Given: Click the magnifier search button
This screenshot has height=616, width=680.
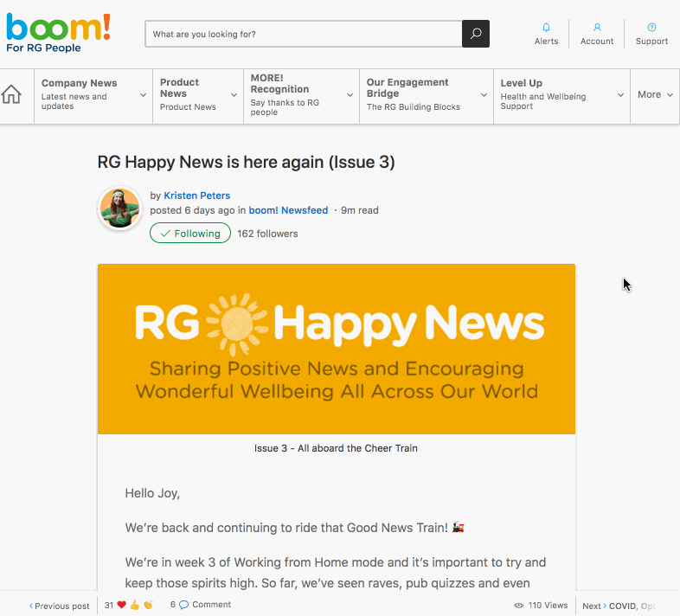Looking at the screenshot, I should (x=476, y=35).
